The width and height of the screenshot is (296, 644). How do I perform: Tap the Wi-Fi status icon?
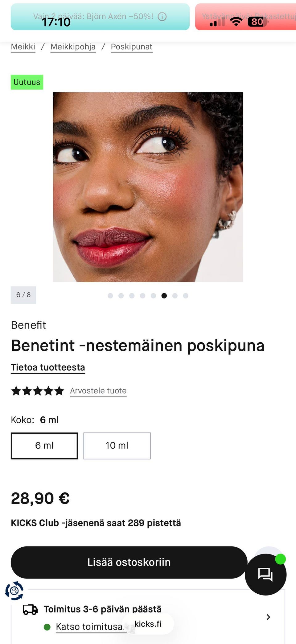236,22
